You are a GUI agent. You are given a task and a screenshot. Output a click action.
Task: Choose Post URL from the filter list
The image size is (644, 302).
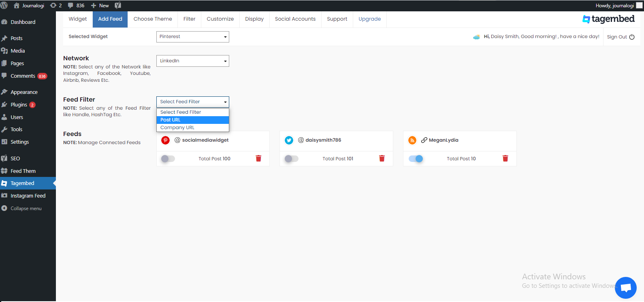pyautogui.click(x=193, y=120)
